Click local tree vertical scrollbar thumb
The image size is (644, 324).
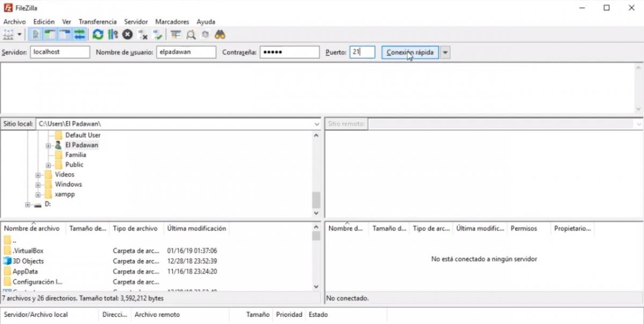coord(316,200)
